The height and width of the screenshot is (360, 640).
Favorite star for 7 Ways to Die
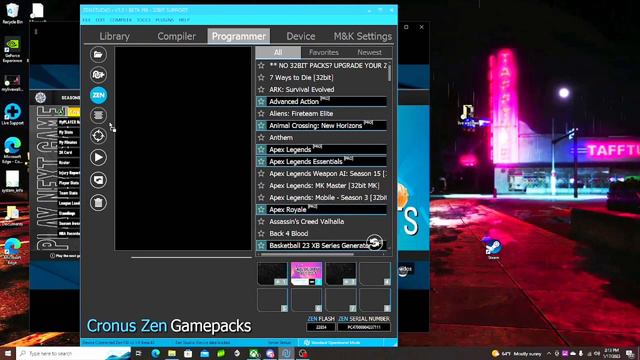[261, 77]
